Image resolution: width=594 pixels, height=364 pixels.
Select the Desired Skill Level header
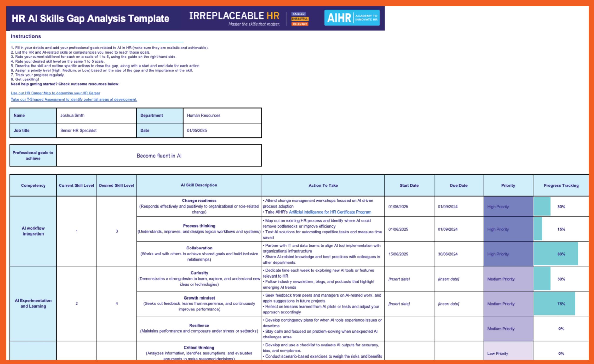(x=116, y=185)
